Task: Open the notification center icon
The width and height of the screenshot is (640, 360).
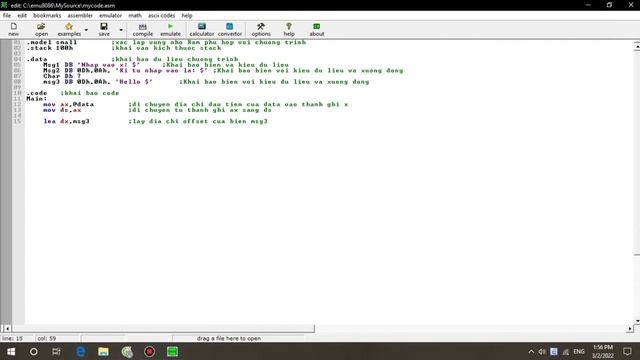Action: click(x=627, y=351)
